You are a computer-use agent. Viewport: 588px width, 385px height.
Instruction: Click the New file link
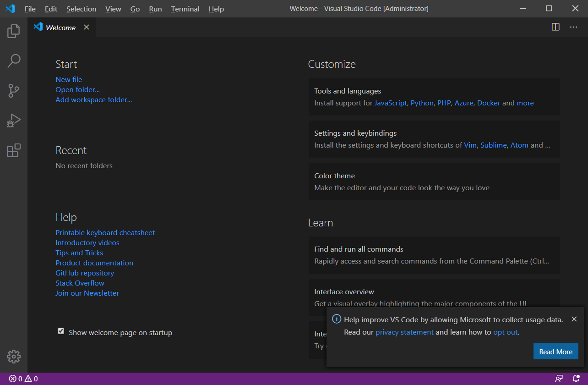[x=69, y=79]
